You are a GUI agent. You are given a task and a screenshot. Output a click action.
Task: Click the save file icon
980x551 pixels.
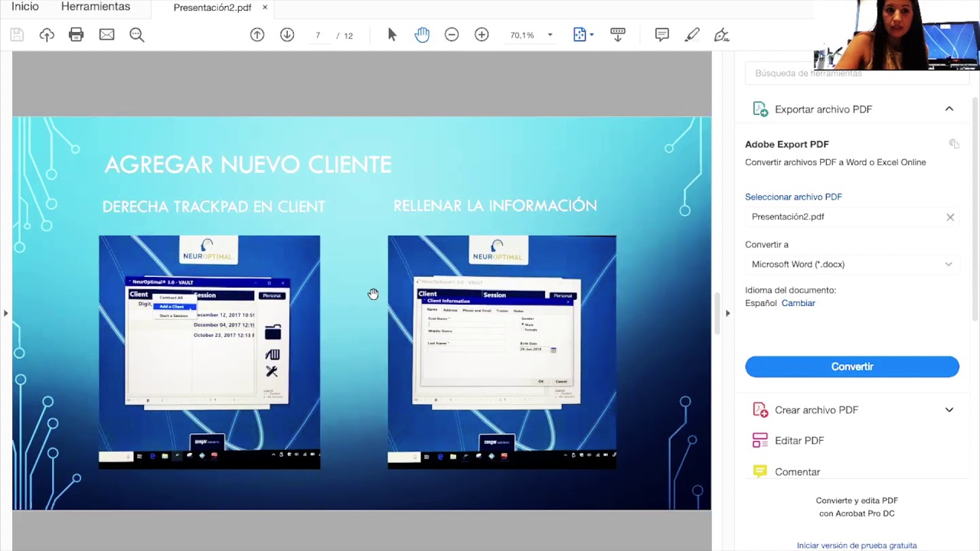click(x=17, y=34)
